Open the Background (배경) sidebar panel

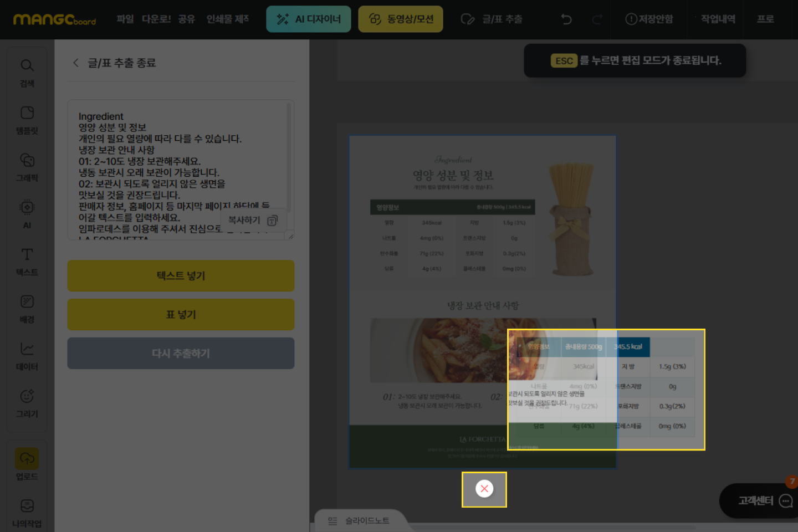(27, 308)
